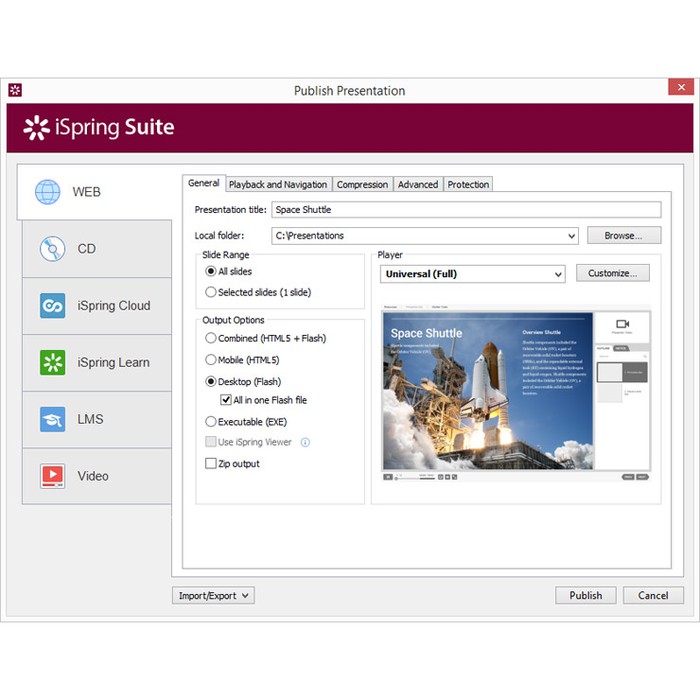Click the title bar iSpring app icon

pyautogui.click(x=15, y=90)
